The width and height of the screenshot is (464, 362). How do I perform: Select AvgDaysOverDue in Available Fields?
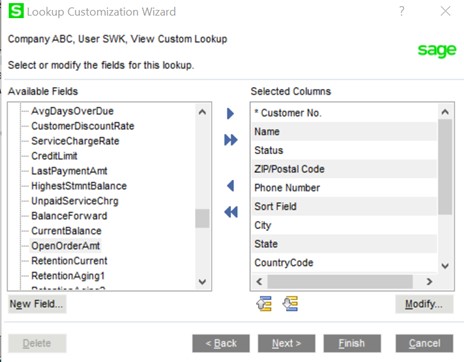pyautogui.click(x=72, y=111)
